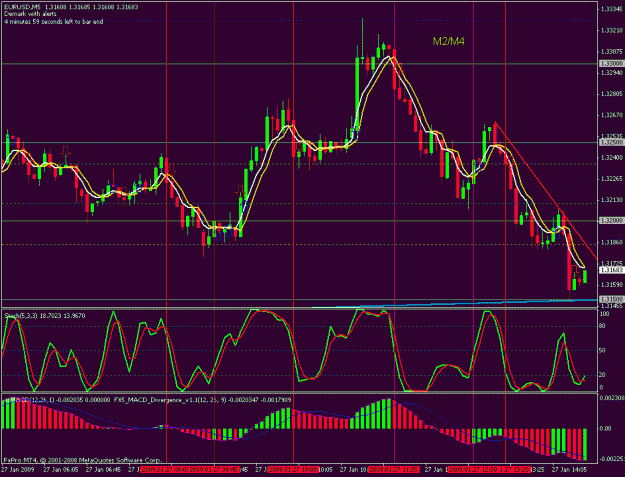
Task: Click the 1.32130 price on the scale
Action: click(x=611, y=200)
